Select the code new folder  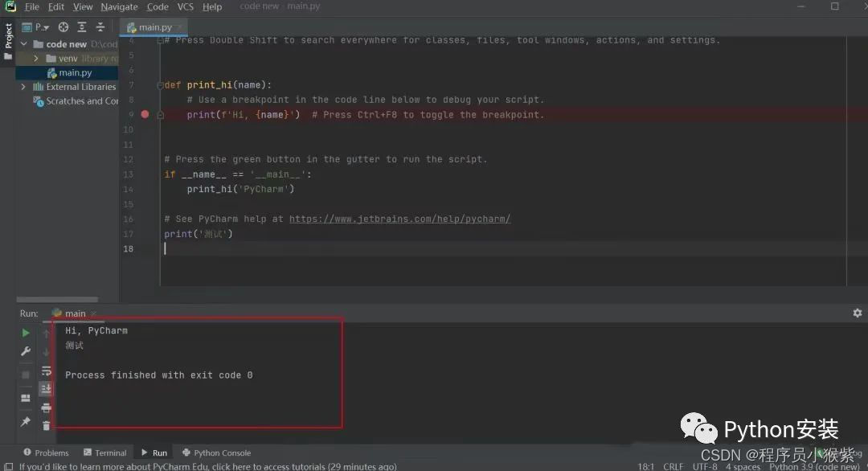point(67,43)
